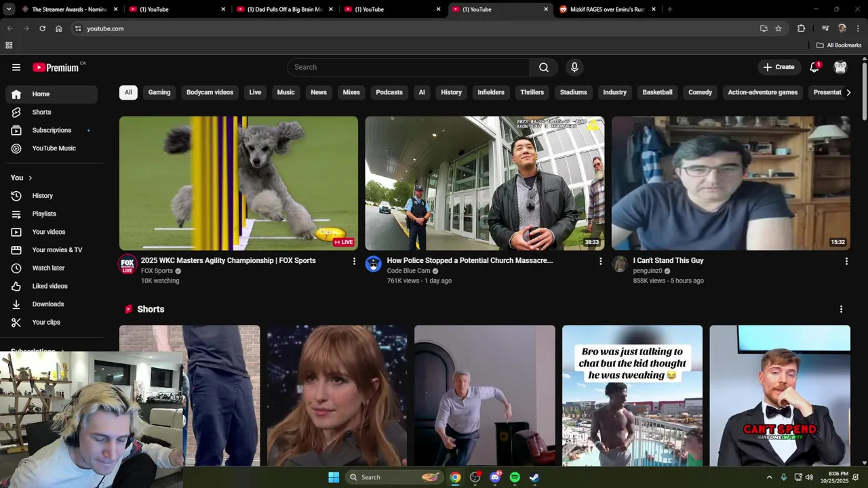Screen dimensions: 868x488
Task: Open the Chrome apps grid shortcut
Action: [9, 45]
